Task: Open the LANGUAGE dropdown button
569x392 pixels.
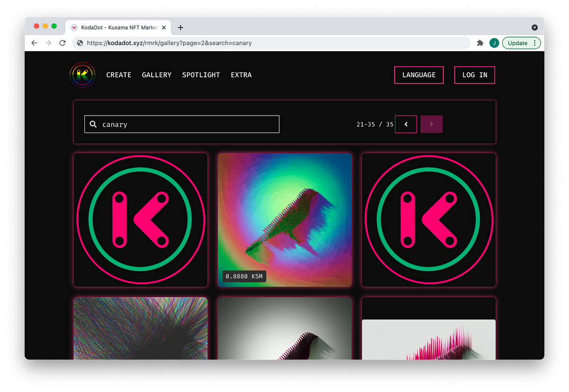Action: click(419, 75)
